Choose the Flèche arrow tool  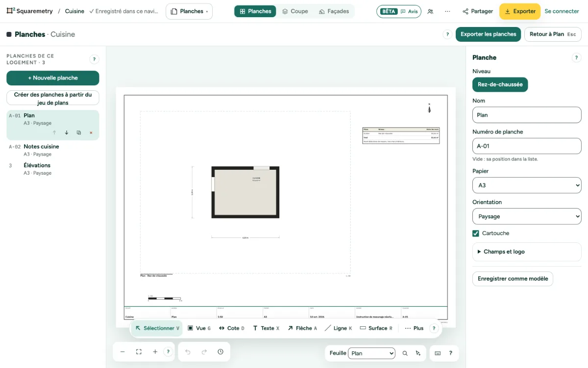pyautogui.click(x=302, y=328)
